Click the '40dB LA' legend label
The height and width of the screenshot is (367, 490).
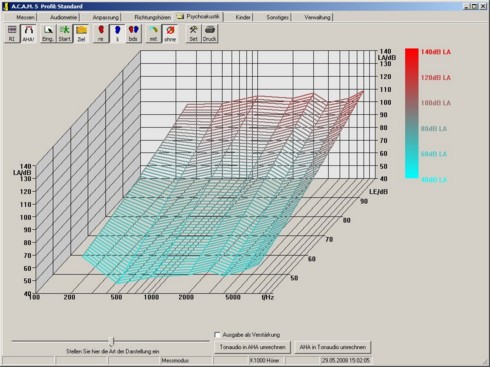[434, 180]
